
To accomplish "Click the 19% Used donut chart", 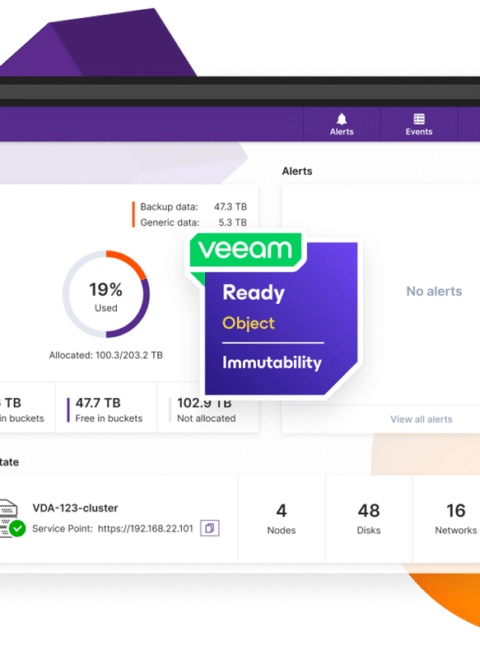I will pyautogui.click(x=106, y=294).
